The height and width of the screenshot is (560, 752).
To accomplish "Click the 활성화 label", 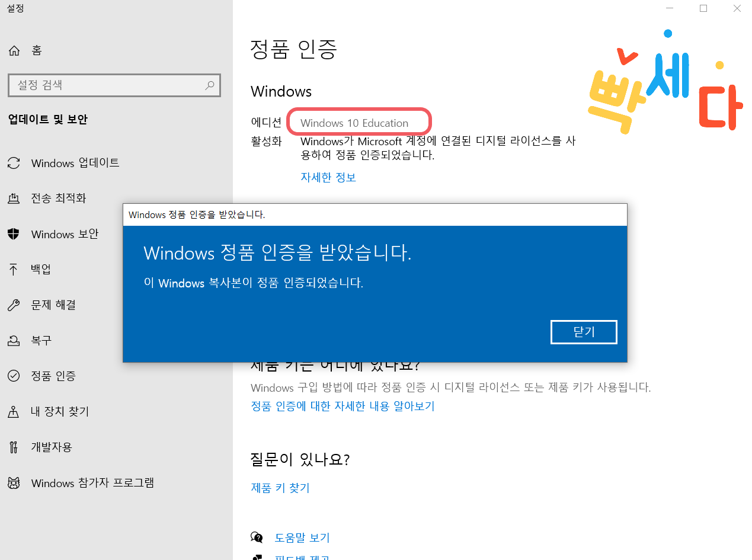I will click(x=266, y=142).
